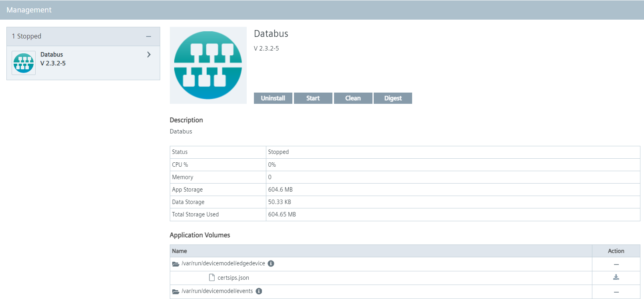Click version text V 2.3.2-5 under title
This screenshot has width=644, height=299.
(266, 48)
